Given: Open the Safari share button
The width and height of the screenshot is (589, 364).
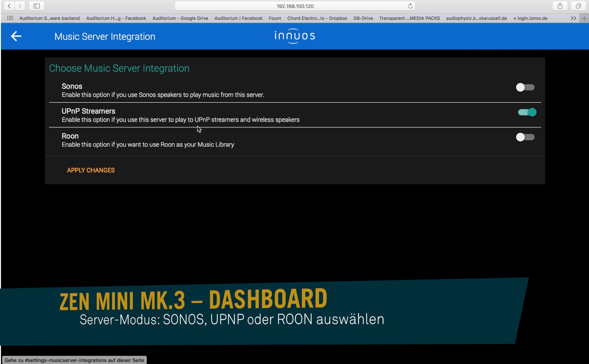Looking at the screenshot, I should 560,6.
